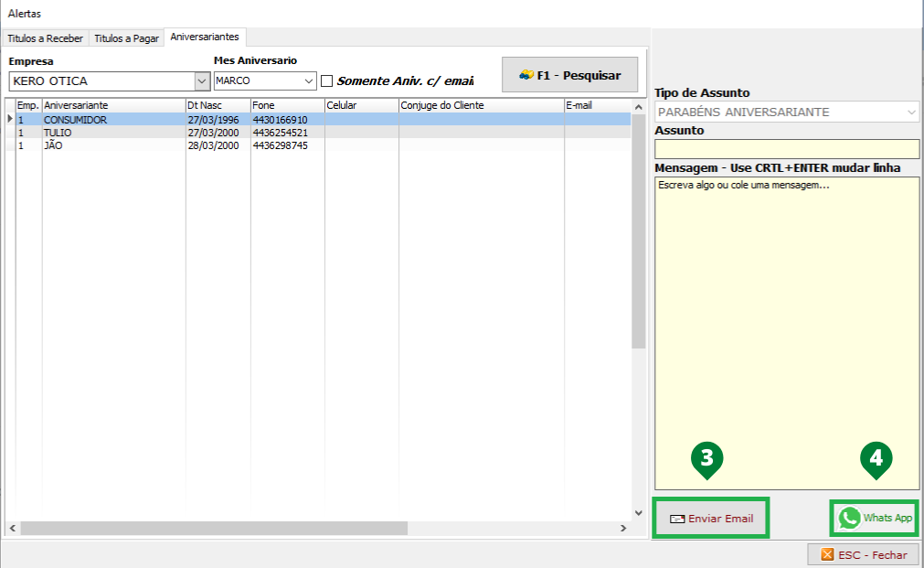Sort by the Aniversariante column header
Screen dimensions: 924x568
pyautogui.click(x=113, y=105)
